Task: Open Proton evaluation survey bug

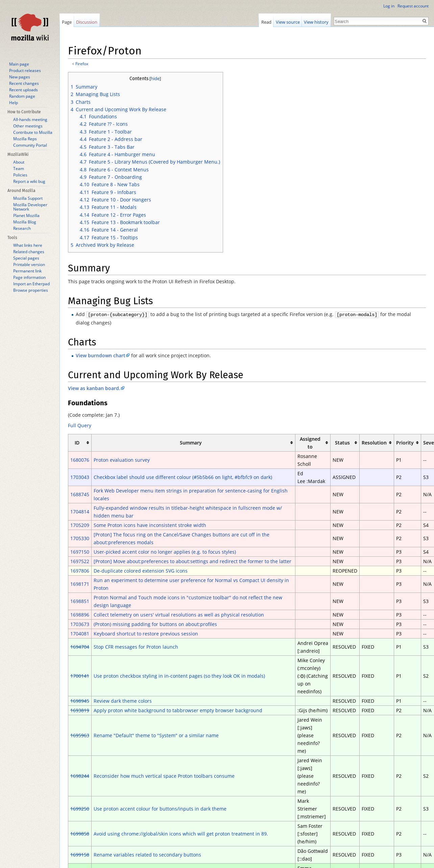Action: coord(122,460)
